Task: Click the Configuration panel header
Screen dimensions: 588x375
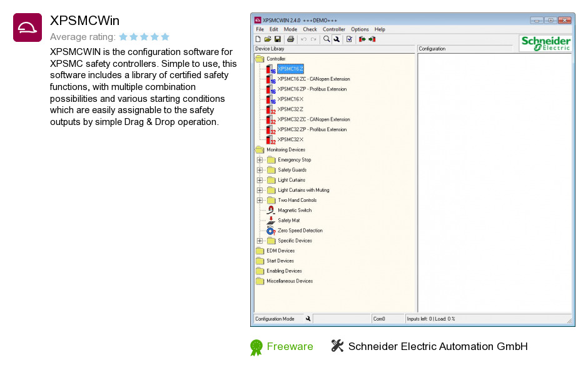Action: (x=465, y=49)
